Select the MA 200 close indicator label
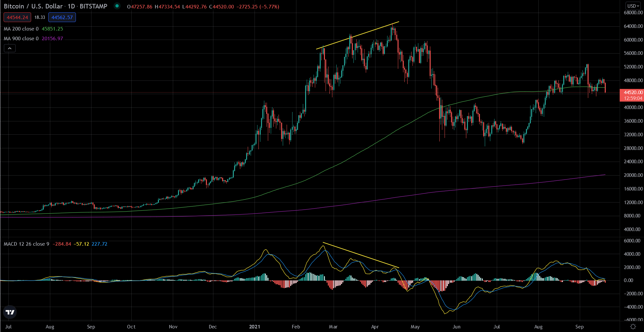644x332 pixels. coord(21,29)
